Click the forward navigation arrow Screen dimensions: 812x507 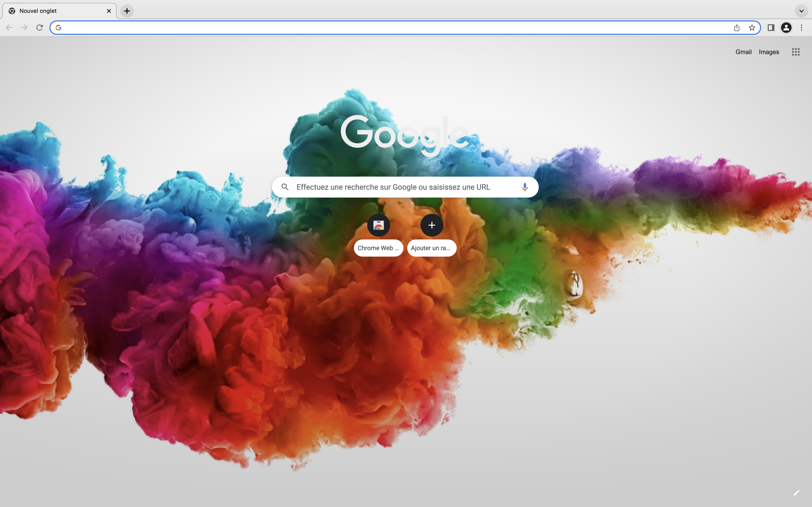24,28
